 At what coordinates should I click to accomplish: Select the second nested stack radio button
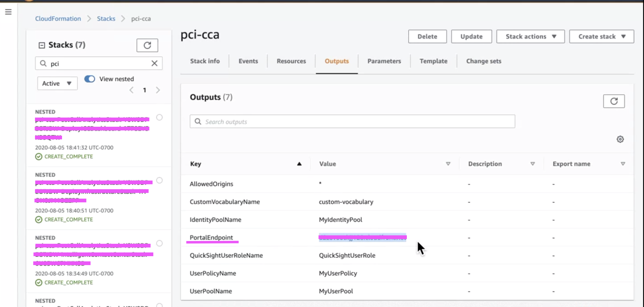(x=159, y=180)
